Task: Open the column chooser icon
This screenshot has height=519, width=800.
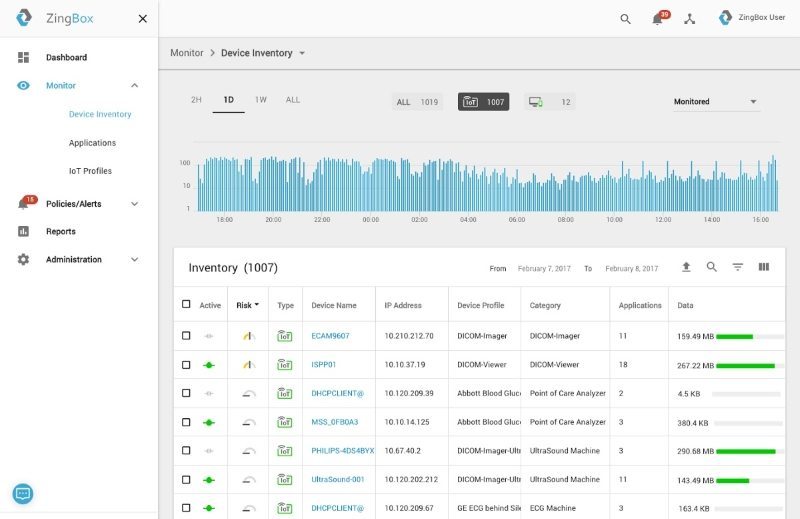Action: [764, 267]
